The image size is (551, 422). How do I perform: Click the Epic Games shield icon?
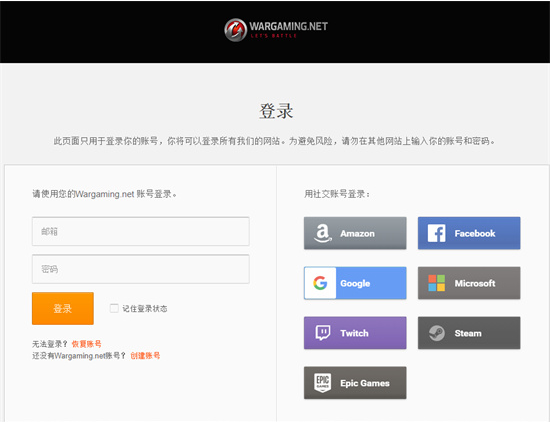[x=323, y=383]
